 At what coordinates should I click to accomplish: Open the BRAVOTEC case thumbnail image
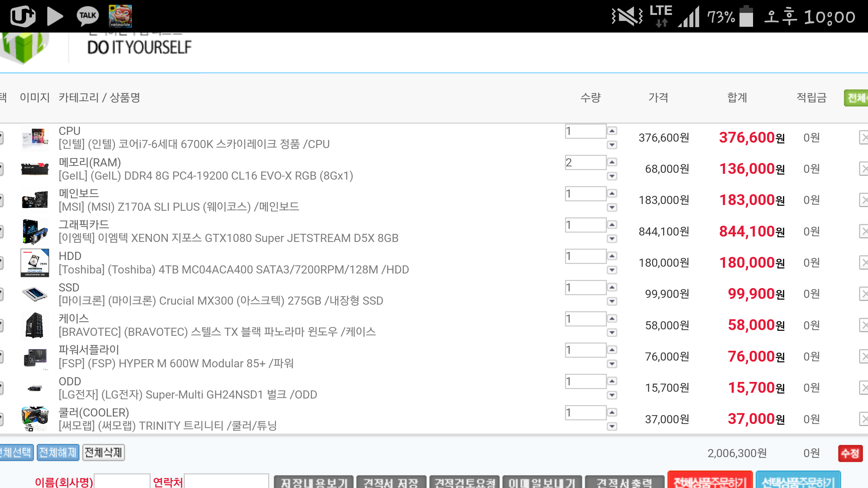pos(35,325)
